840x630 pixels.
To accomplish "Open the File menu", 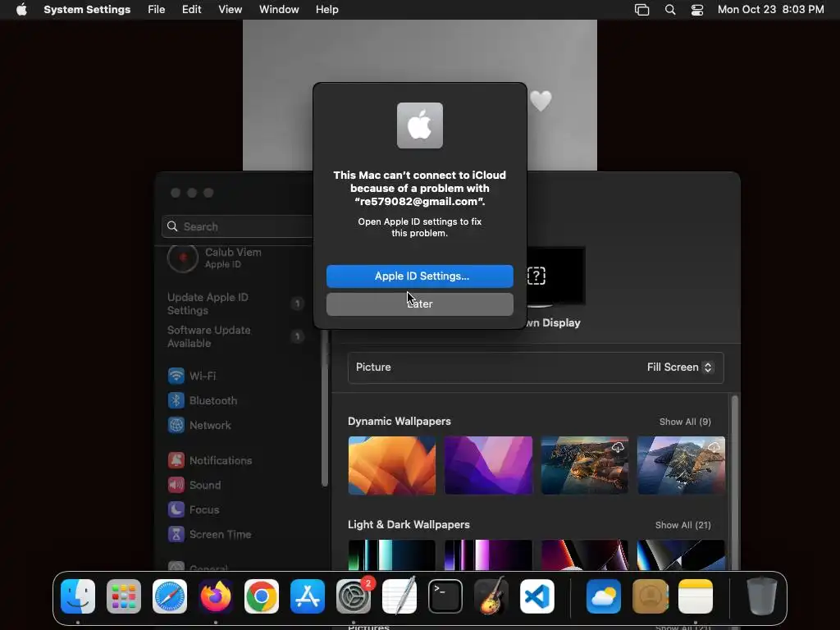I will [157, 10].
